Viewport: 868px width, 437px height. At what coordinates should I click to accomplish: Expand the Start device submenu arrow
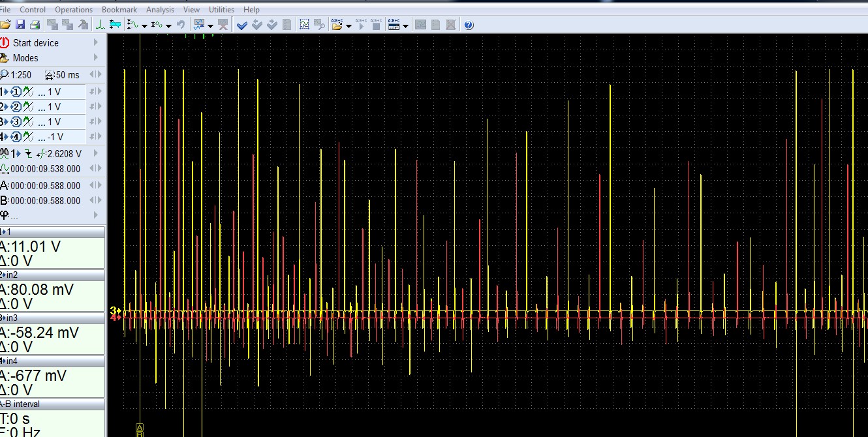(96, 42)
